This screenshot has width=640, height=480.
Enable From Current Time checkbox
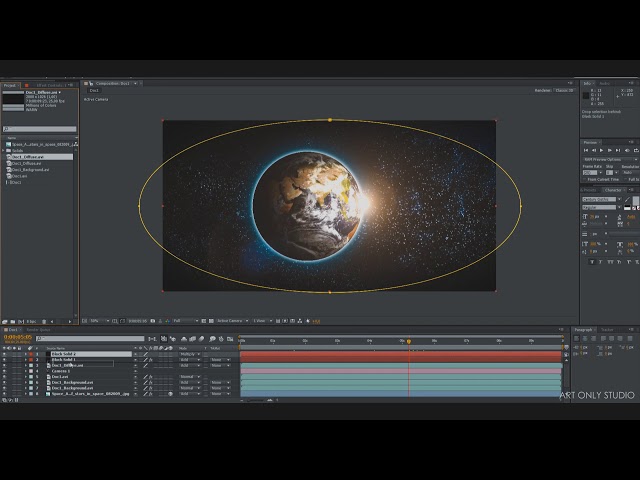pos(584,179)
